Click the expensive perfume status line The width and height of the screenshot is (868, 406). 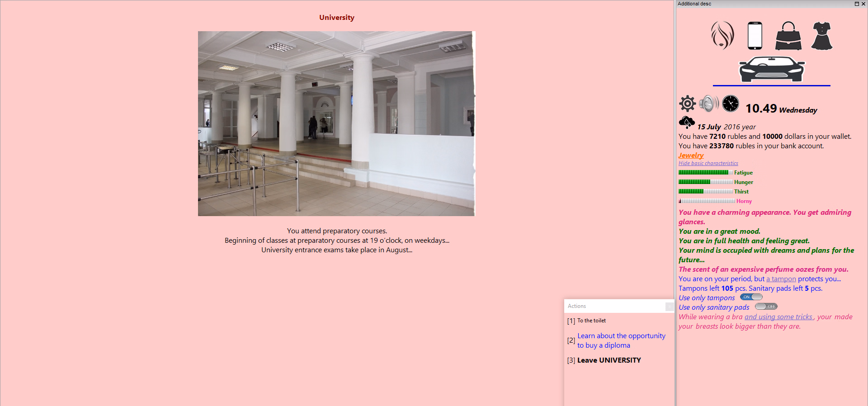pos(764,269)
